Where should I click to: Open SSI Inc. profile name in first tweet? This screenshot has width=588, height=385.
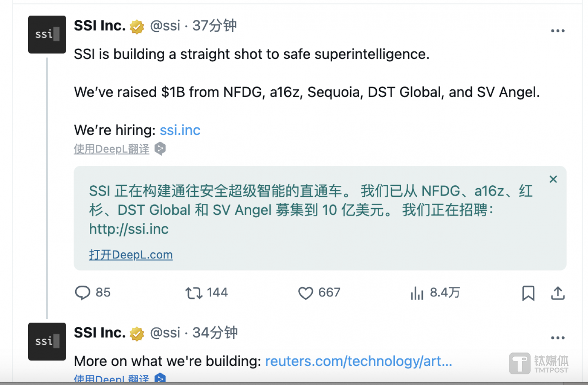[x=100, y=26]
